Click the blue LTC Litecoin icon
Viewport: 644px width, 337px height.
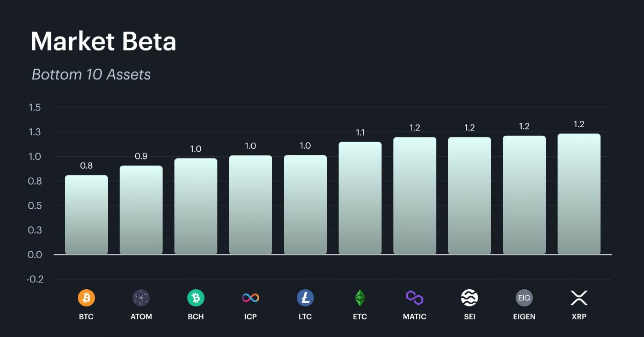point(305,297)
